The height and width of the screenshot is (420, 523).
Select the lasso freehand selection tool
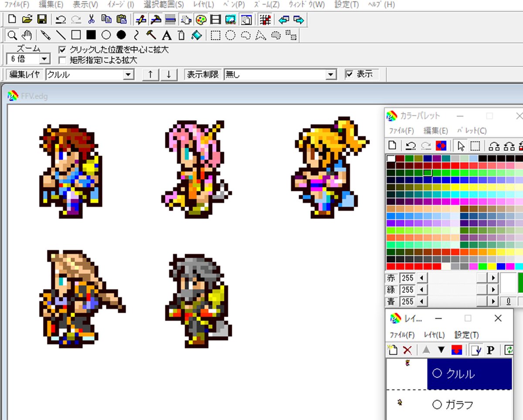tap(246, 35)
